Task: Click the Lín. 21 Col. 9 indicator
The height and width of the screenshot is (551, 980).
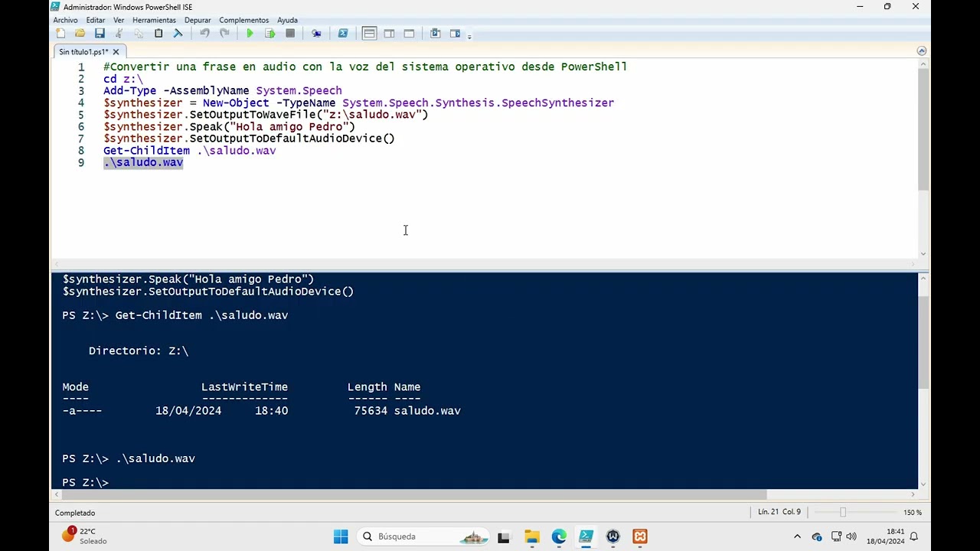Action: pyautogui.click(x=779, y=512)
